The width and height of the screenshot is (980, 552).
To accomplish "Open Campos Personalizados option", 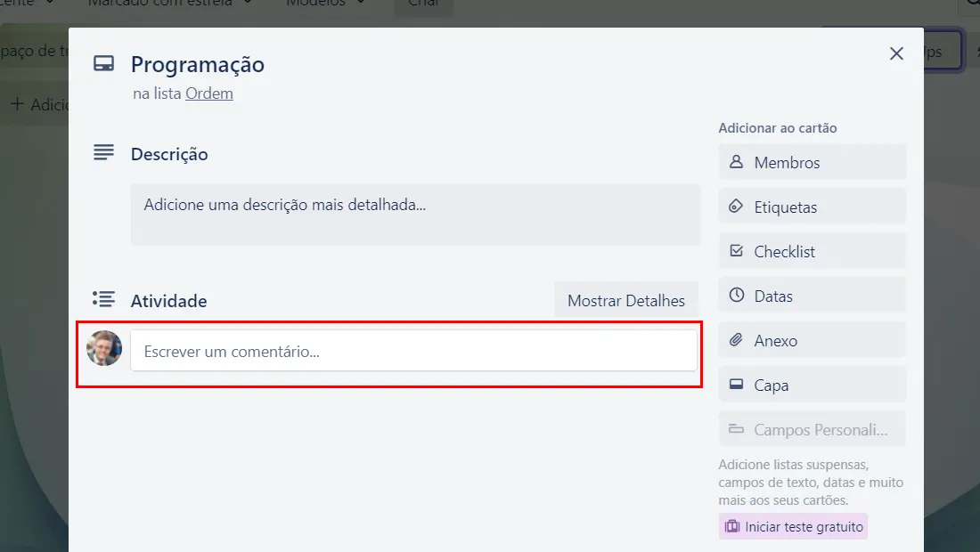I will tap(812, 429).
